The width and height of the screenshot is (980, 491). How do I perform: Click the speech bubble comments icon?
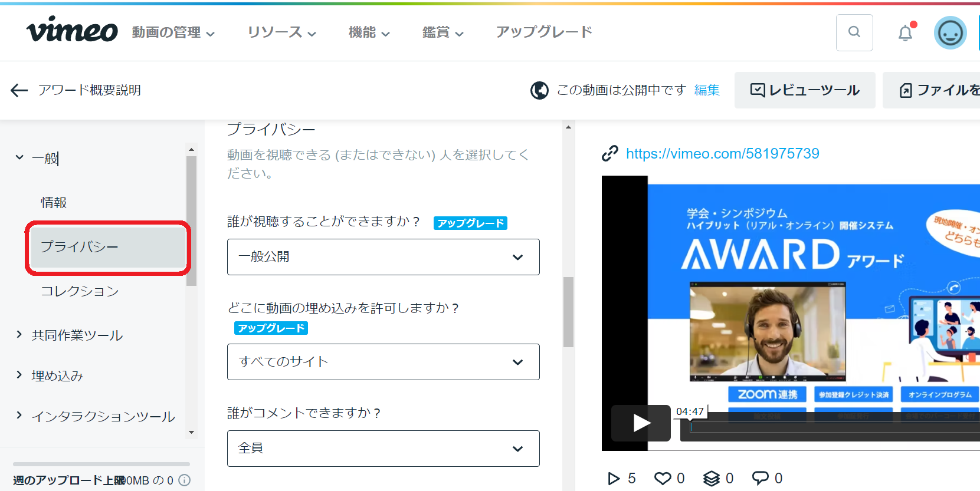[x=760, y=478]
